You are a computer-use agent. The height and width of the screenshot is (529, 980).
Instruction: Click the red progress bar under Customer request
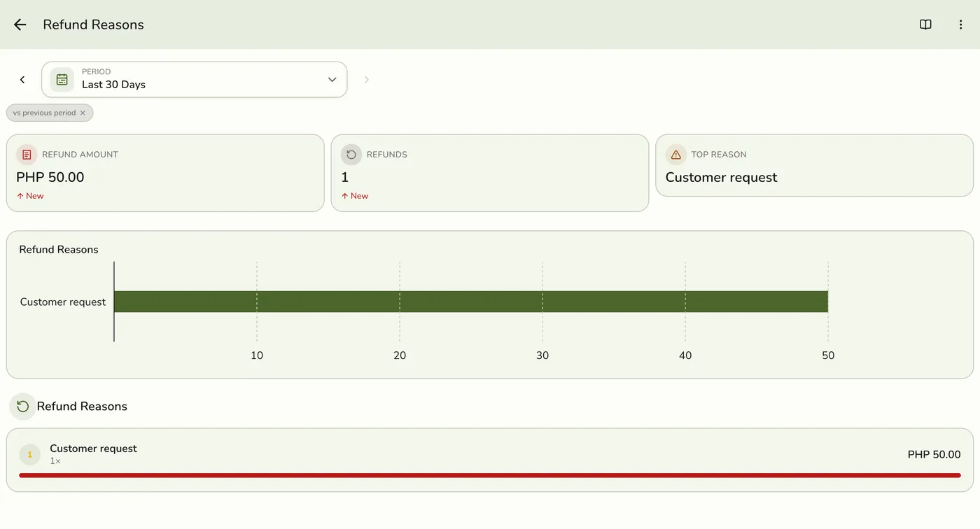(490, 475)
